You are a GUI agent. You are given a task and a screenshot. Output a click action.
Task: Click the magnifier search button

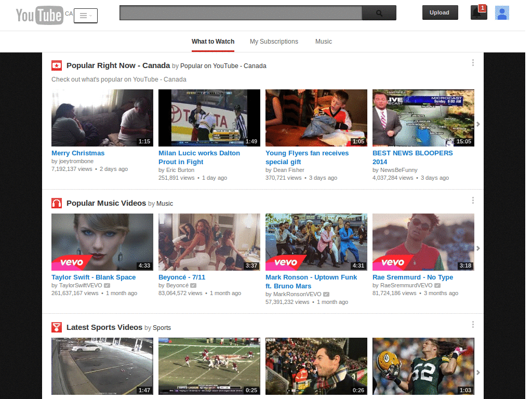[x=379, y=13]
